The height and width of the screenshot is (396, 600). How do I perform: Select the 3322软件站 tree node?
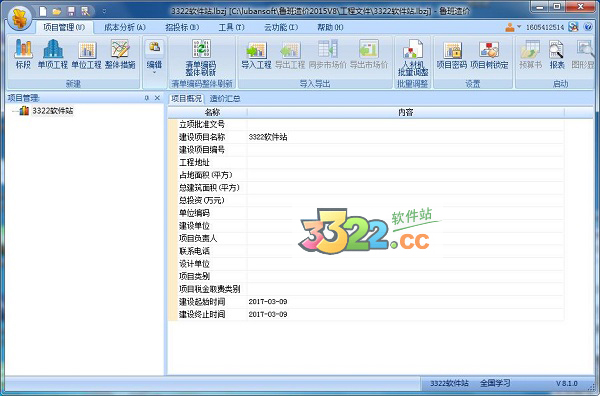tap(53, 111)
